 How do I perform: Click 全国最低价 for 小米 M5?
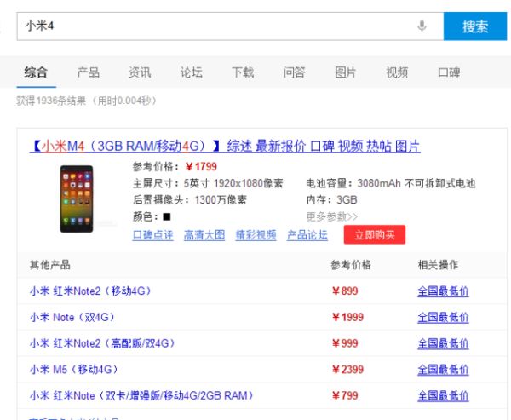(443, 369)
